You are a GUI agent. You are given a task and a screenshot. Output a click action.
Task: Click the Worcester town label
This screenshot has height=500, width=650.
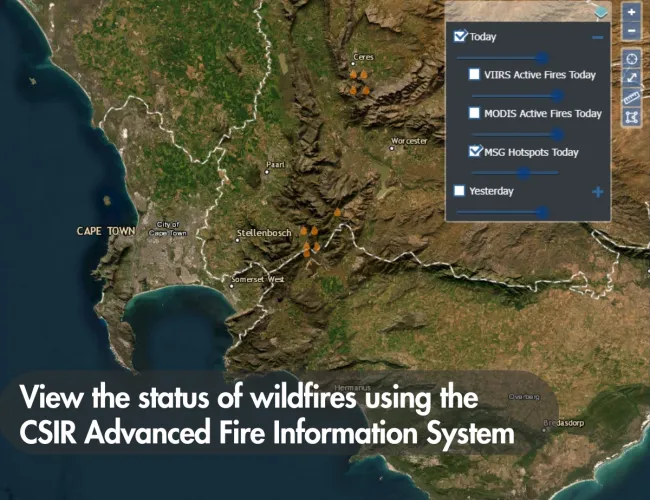point(409,141)
